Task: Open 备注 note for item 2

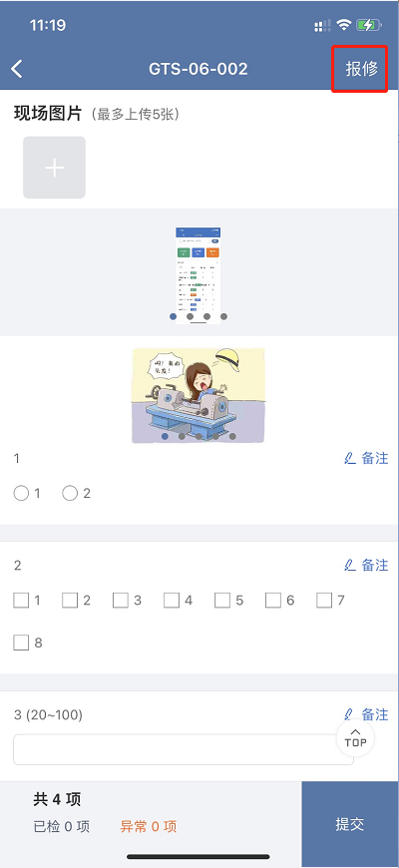Action: pos(366,565)
